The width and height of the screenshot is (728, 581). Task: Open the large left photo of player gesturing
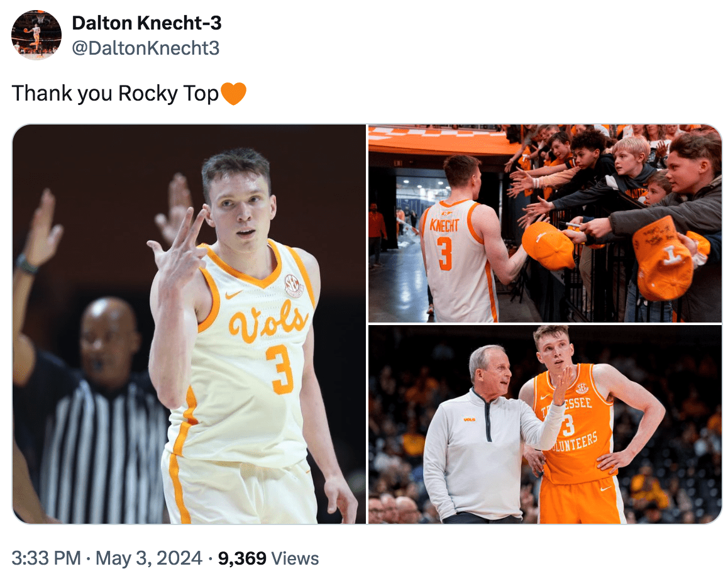pyautogui.click(x=189, y=324)
